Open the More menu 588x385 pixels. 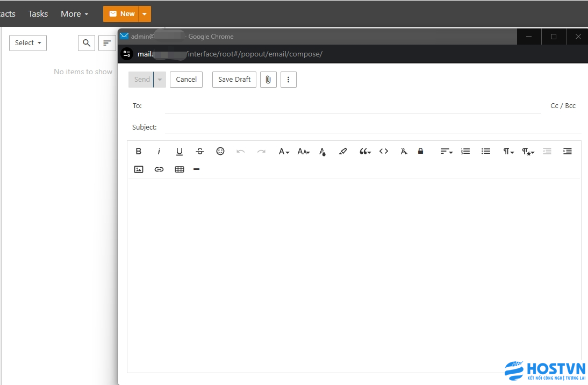coord(74,14)
